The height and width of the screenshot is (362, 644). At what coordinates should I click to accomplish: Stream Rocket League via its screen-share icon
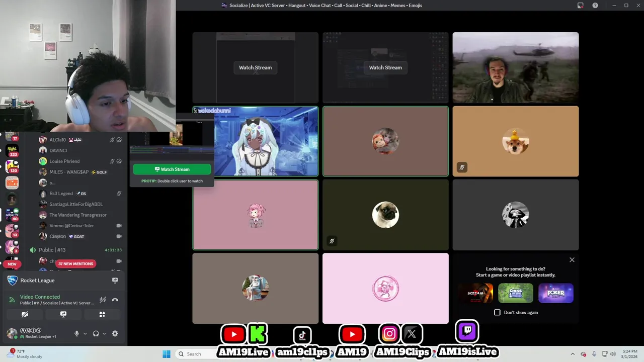115,281
